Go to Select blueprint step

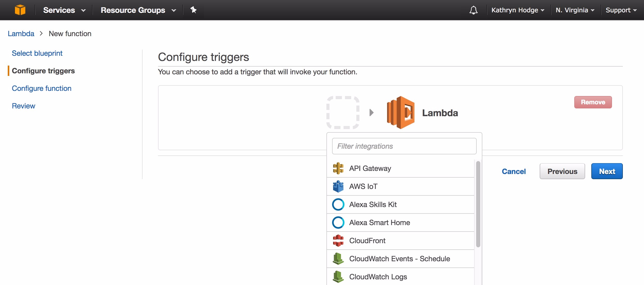(x=37, y=53)
